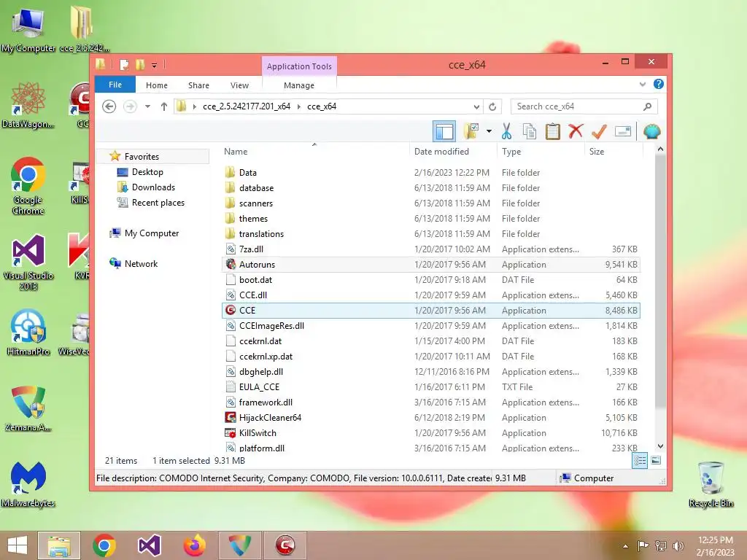This screenshot has height=560, width=747.
Task: Refresh the cce_x64 folder
Action: click(x=492, y=106)
